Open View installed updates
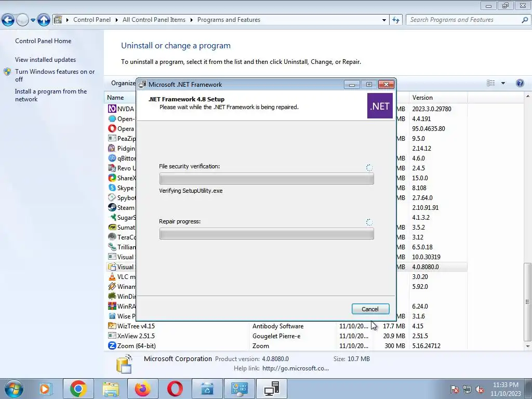This screenshot has height=399, width=532. (x=46, y=60)
